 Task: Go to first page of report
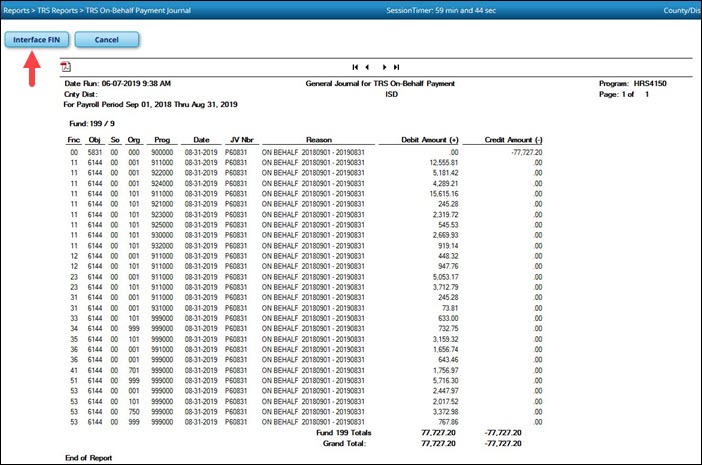[x=354, y=66]
